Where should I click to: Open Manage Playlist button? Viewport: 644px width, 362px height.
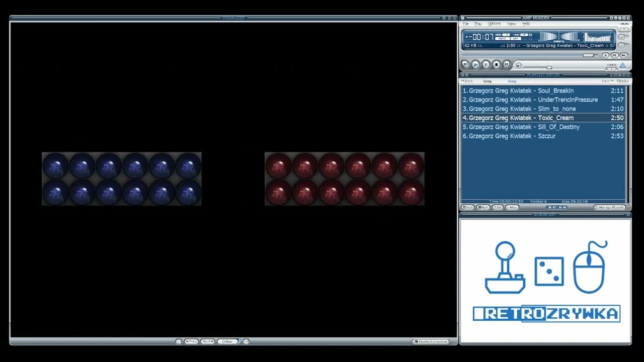[x=610, y=207]
